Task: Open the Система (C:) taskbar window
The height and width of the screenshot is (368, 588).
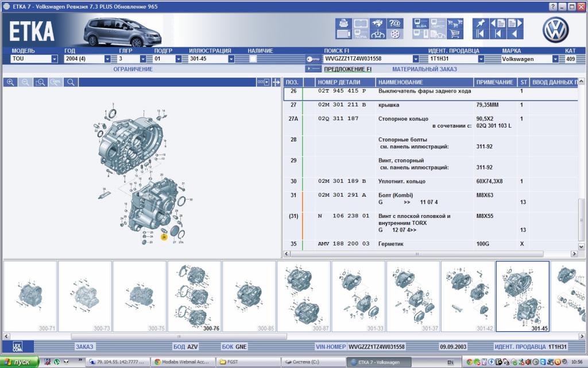Action: (313, 362)
